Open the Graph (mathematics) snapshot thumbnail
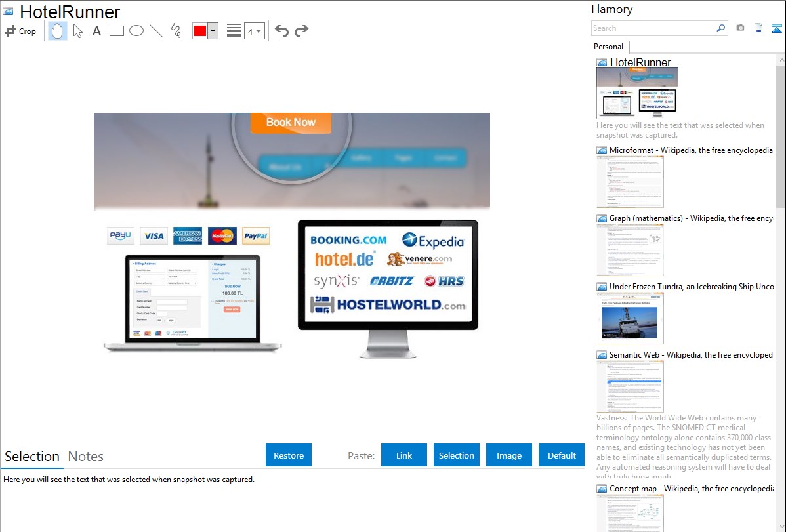786x532 pixels. 630,250
